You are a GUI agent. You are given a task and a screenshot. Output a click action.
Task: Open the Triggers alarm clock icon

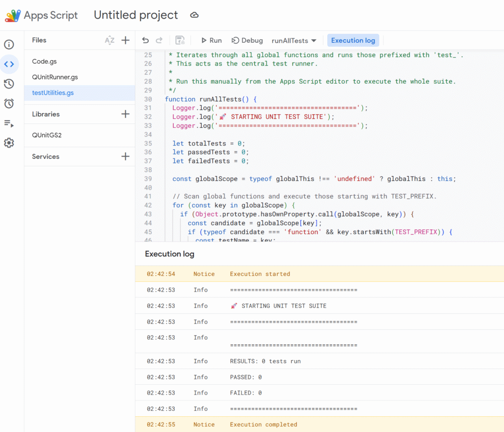9,104
